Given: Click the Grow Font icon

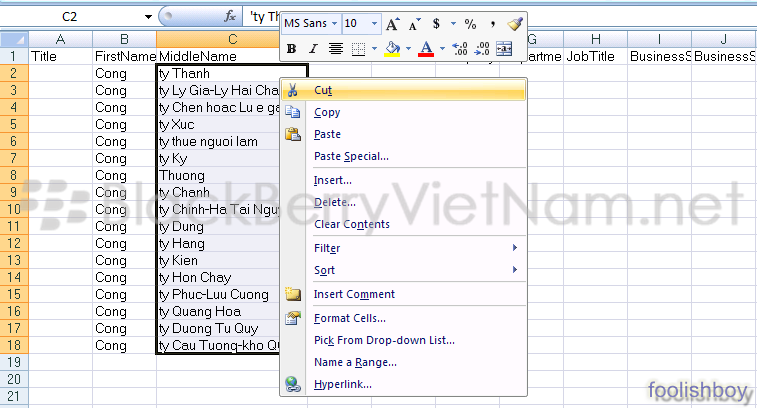Looking at the screenshot, I should coord(393,23).
